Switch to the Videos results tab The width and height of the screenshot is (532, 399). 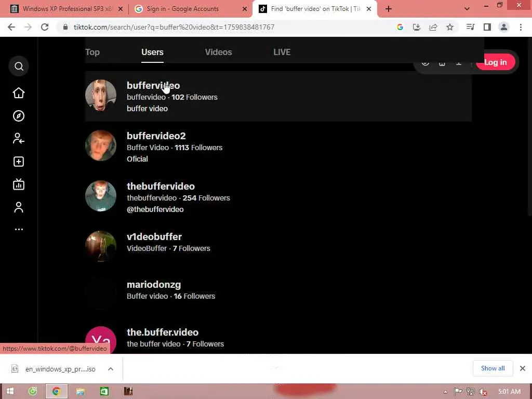[219, 52]
